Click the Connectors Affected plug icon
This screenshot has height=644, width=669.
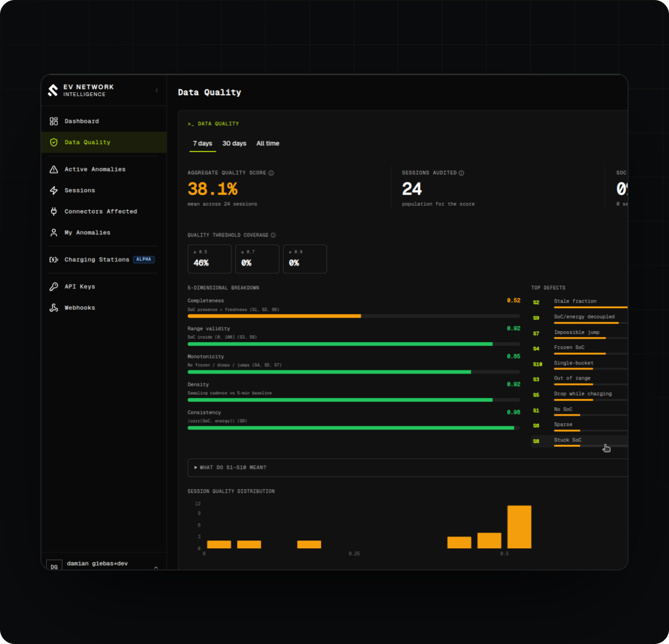click(54, 211)
